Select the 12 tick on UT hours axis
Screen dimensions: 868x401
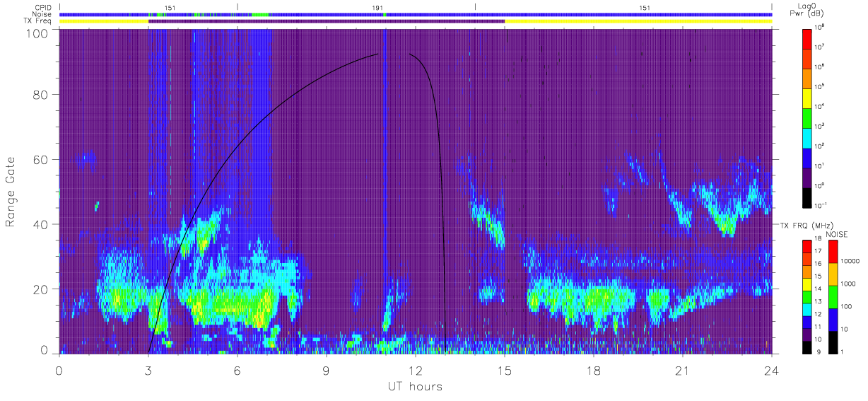point(416,370)
